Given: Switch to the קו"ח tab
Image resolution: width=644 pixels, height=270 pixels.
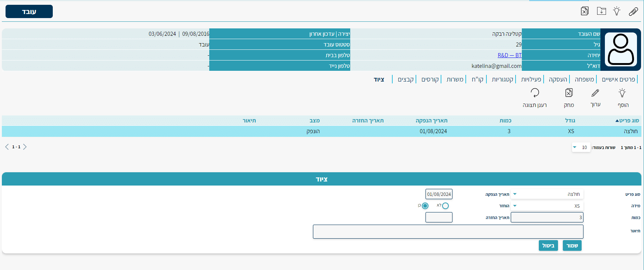Looking at the screenshot, I should [478, 79].
